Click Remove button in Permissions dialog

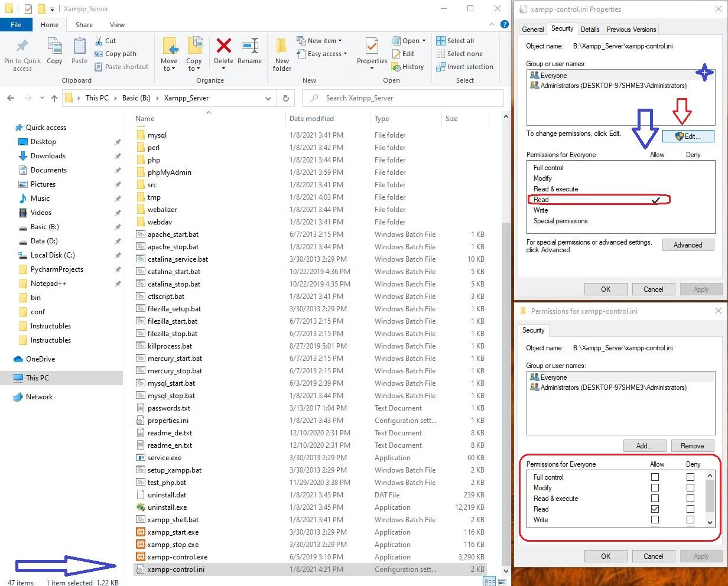[x=692, y=446]
